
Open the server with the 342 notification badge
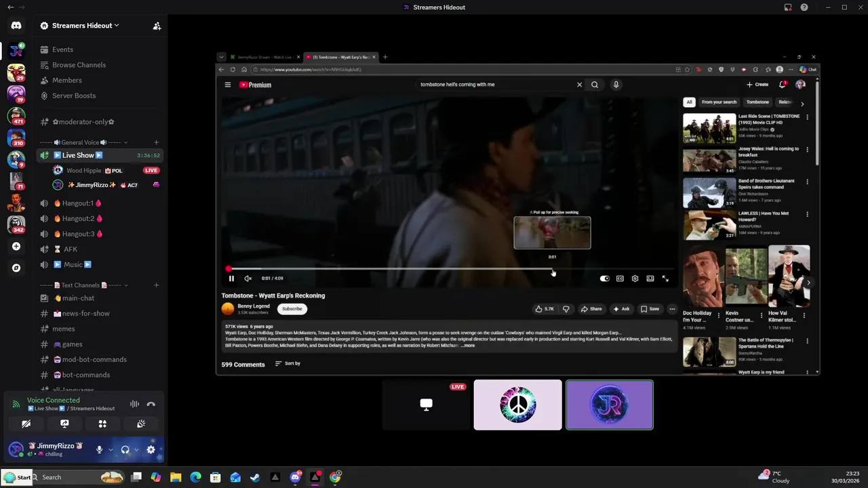tap(16, 224)
